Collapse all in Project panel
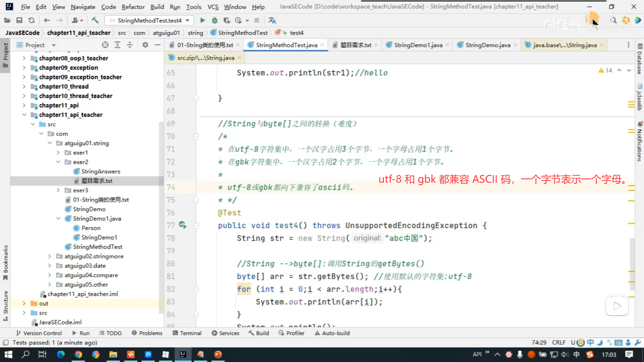Image resolution: width=644 pixels, height=362 pixels. (130, 45)
